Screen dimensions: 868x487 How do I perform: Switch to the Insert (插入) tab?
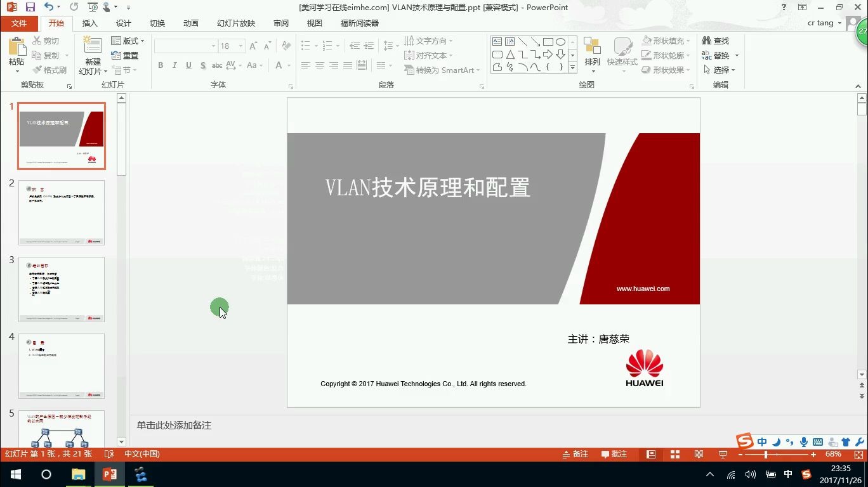90,23
